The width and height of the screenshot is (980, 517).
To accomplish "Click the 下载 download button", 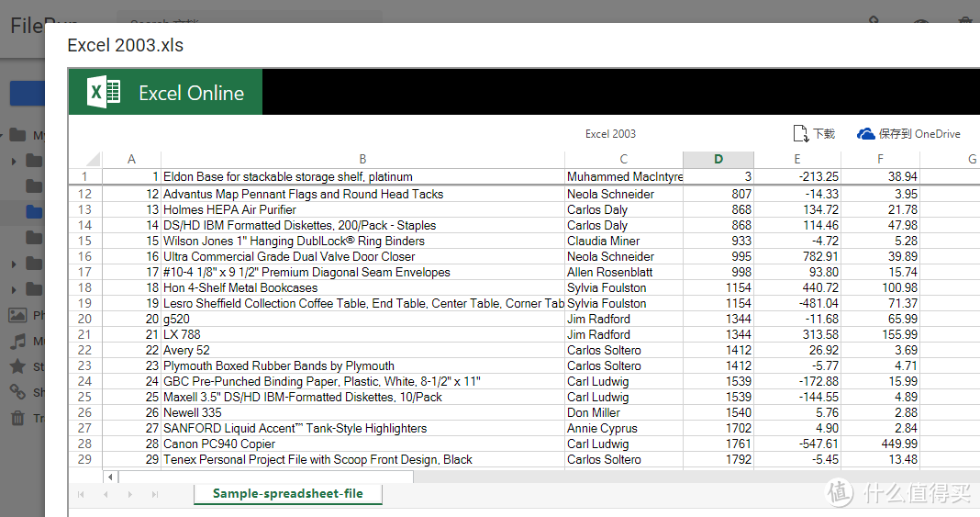I will click(x=815, y=134).
